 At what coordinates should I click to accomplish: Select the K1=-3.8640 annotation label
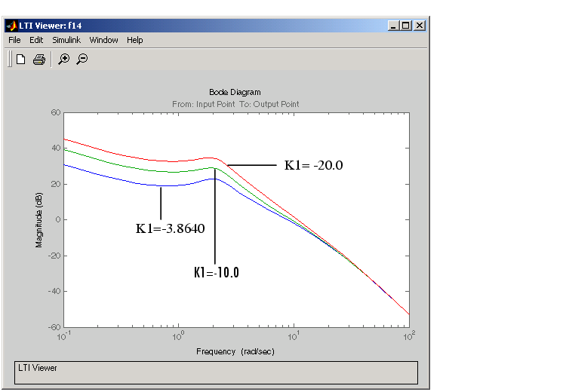click(x=170, y=228)
